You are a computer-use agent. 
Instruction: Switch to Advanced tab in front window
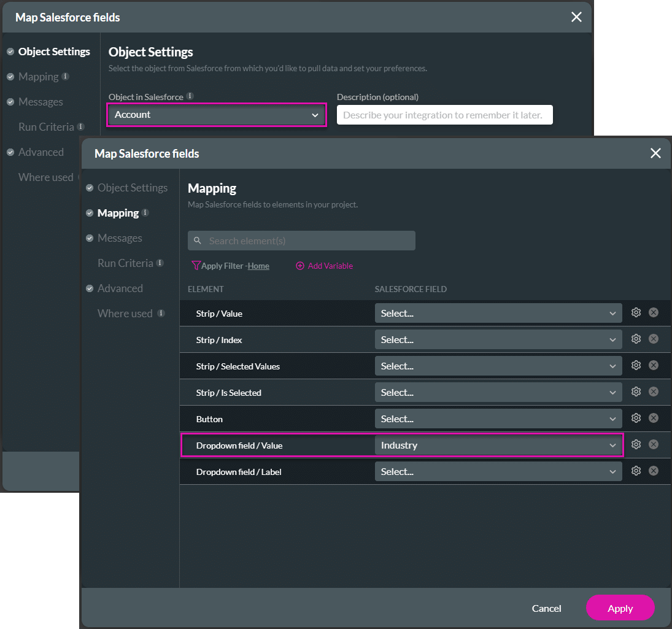[120, 288]
